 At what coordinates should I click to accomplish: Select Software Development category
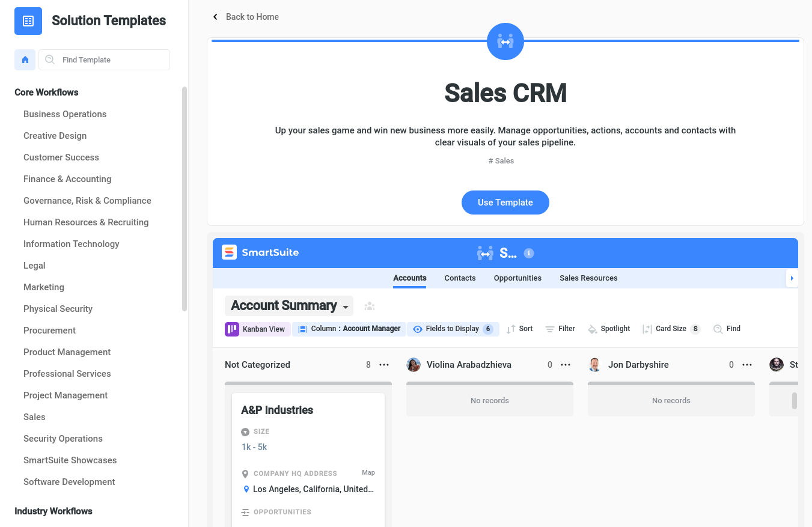69,482
